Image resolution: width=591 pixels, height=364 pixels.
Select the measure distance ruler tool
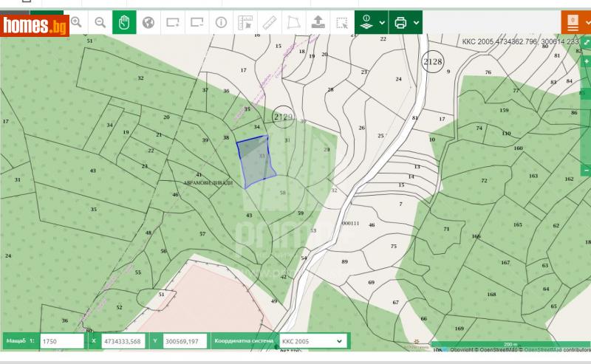coord(269,22)
